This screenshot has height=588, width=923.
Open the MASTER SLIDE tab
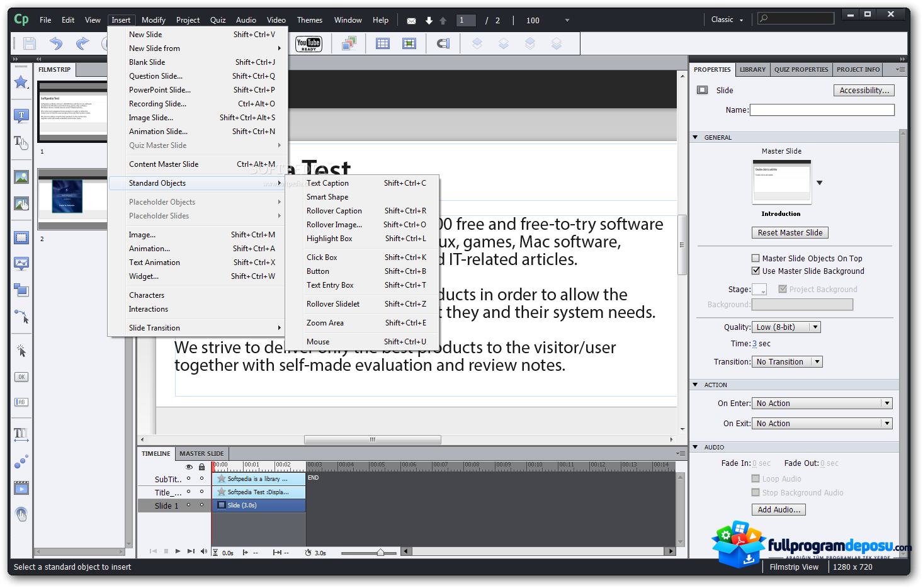click(201, 453)
